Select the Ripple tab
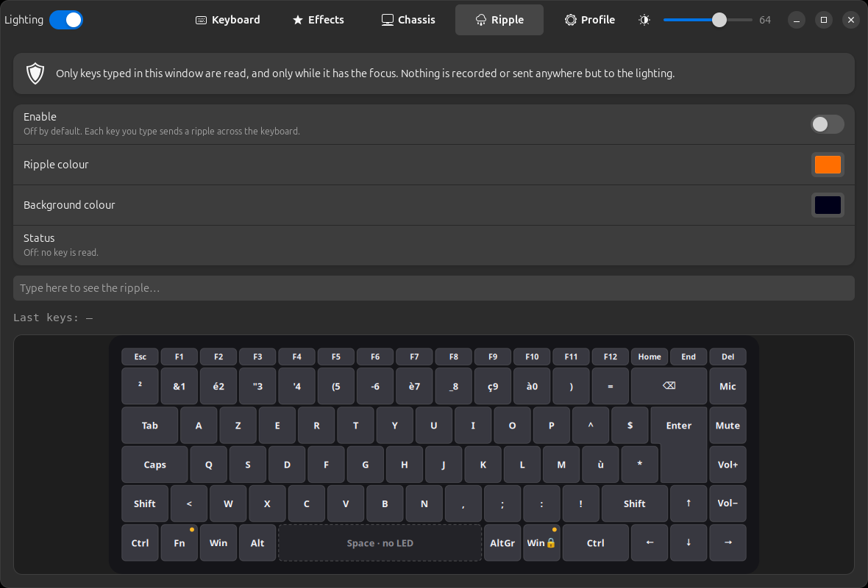This screenshot has height=588, width=868. click(499, 20)
